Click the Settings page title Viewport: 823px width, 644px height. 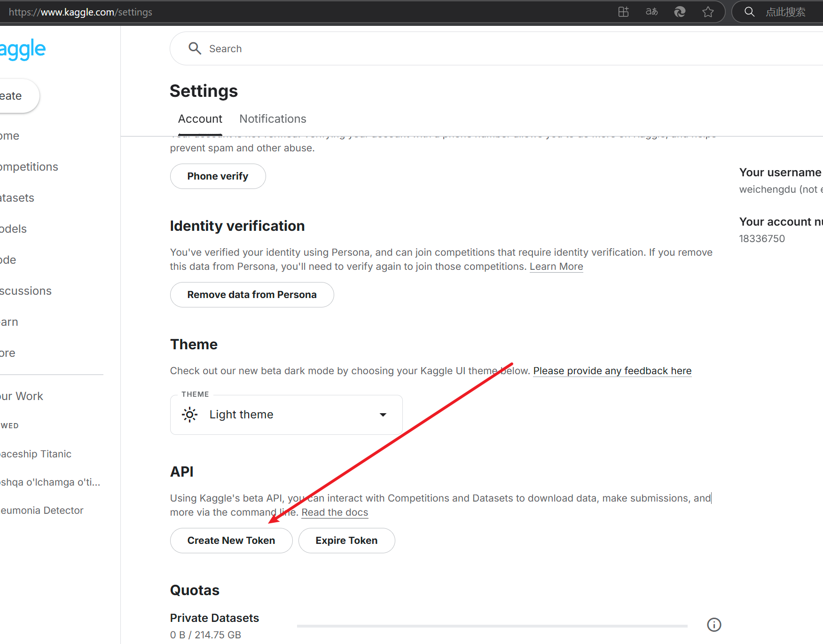pos(204,91)
